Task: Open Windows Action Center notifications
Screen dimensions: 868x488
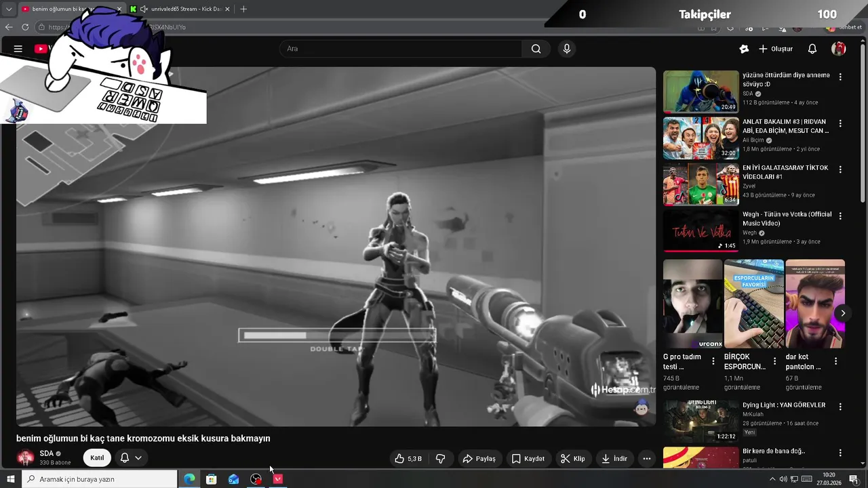Action: (854, 479)
